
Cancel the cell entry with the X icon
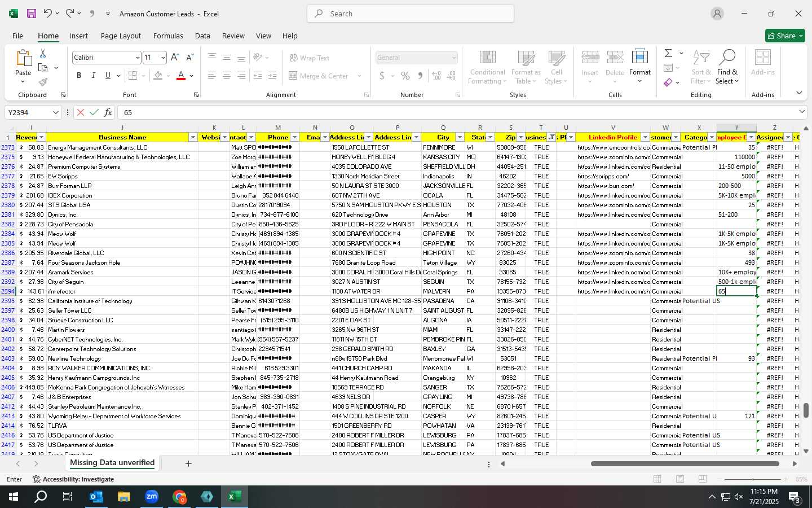coord(81,112)
